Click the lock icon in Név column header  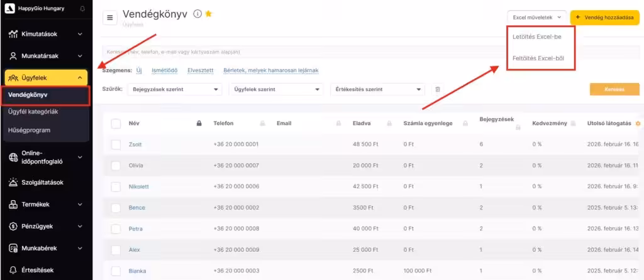pos(199,124)
